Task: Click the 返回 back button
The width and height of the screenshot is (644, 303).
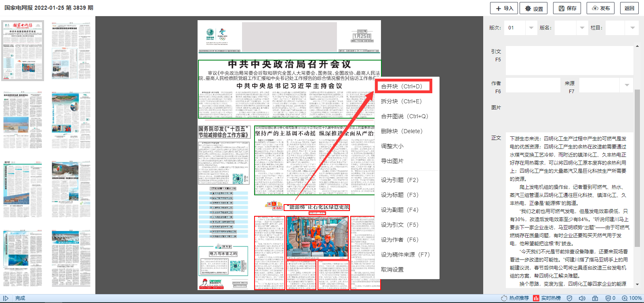Action: click(x=629, y=8)
